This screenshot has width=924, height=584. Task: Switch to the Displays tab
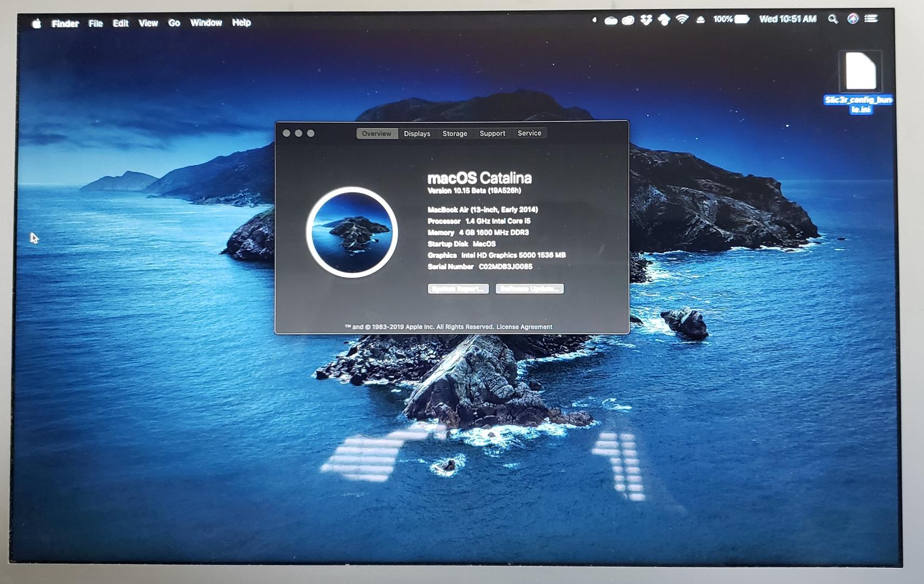(417, 134)
